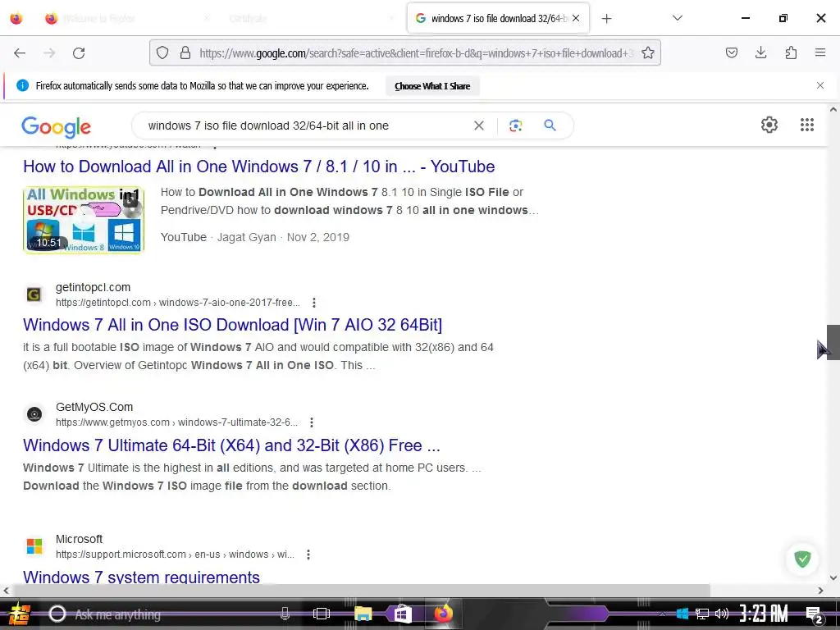
Task: Go back to the previous page
Action: (20, 52)
